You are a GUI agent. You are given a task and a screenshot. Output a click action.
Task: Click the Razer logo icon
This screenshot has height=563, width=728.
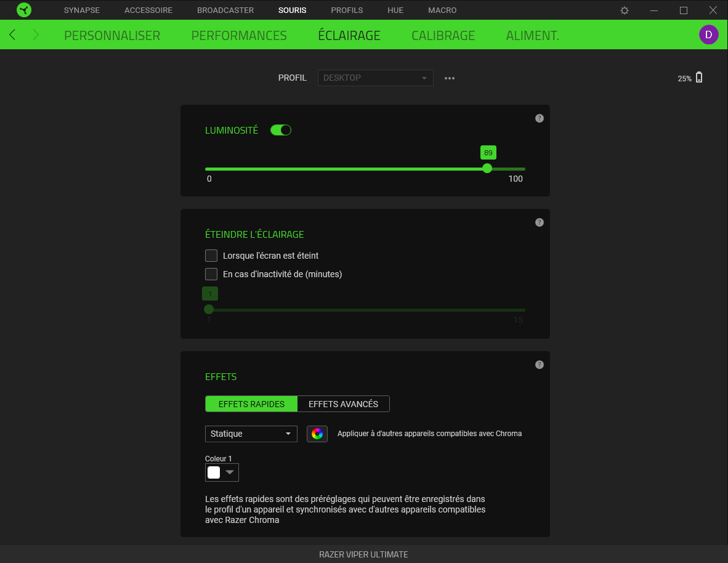[x=23, y=10]
